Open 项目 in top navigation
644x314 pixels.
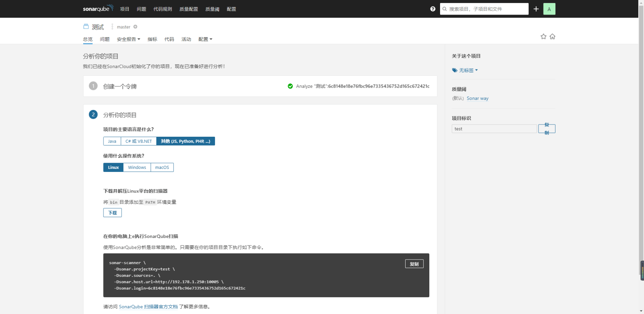coord(125,9)
